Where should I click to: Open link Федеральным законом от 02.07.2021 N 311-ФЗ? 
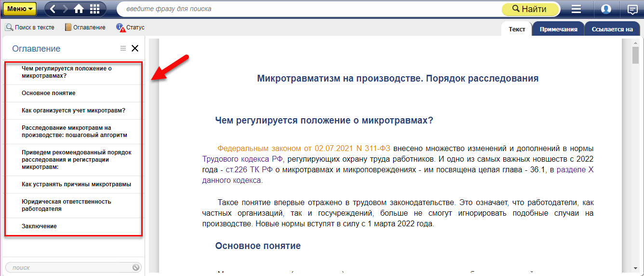(x=304, y=148)
